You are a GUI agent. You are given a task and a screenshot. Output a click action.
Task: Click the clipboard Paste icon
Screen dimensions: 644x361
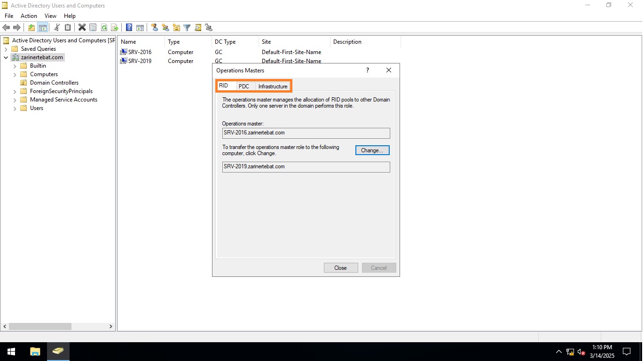(x=68, y=28)
